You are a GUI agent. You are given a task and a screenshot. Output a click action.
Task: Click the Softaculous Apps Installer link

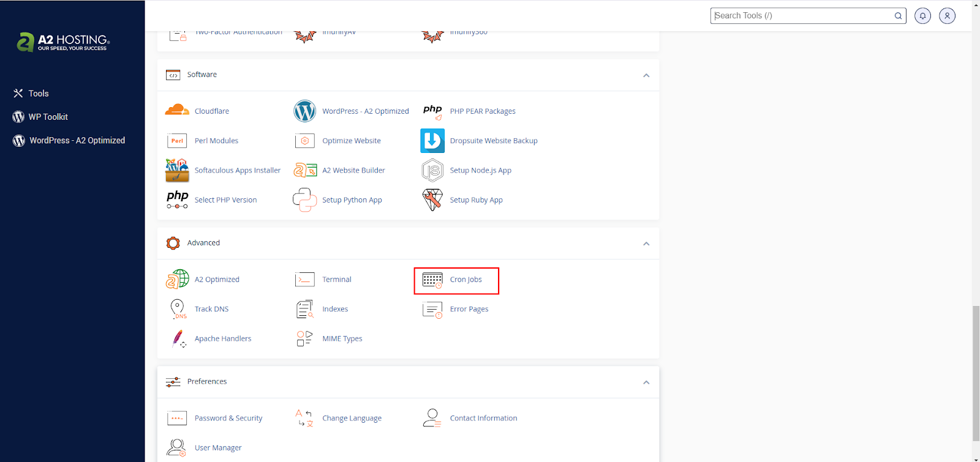click(x=238, y=171)
